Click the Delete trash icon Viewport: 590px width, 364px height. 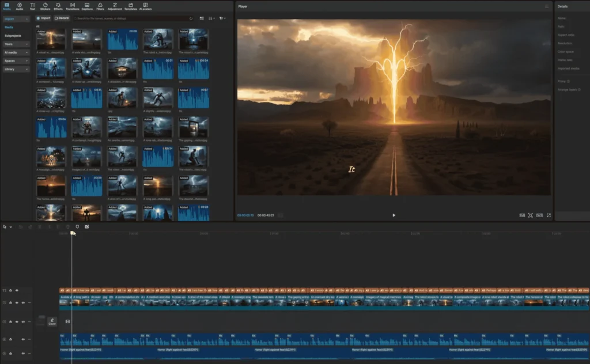click(x=68, y=227)
